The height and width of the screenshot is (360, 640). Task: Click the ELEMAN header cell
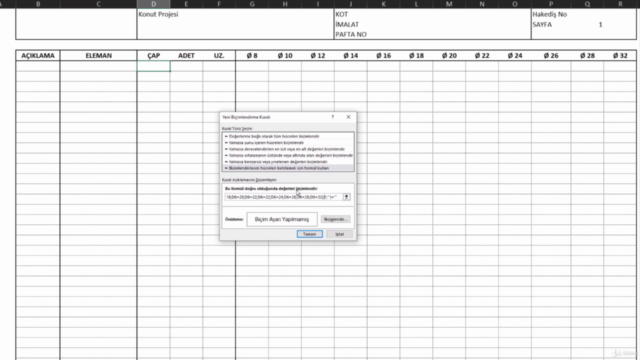(x=98, y=56)
